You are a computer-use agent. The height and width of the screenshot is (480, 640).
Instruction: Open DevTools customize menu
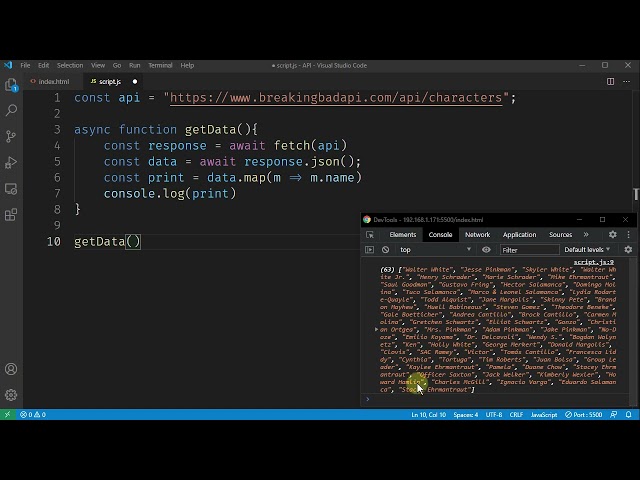629,235
